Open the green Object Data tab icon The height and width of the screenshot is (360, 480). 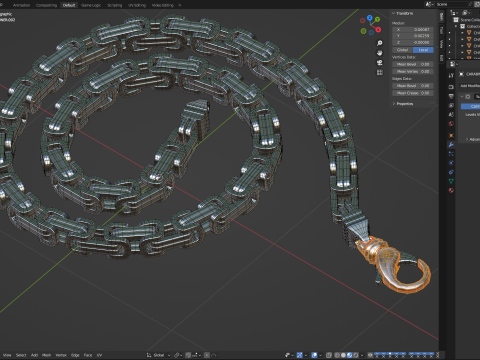coord(451,181)
